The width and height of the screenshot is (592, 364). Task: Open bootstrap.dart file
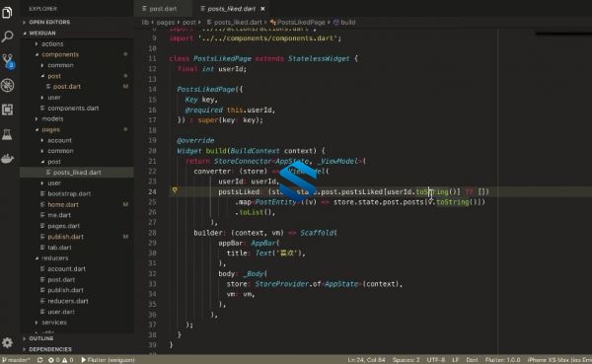coord(69,193)
